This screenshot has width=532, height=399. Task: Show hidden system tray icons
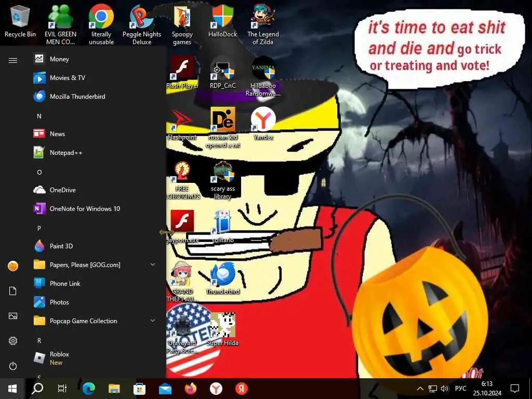pos(420,389)
